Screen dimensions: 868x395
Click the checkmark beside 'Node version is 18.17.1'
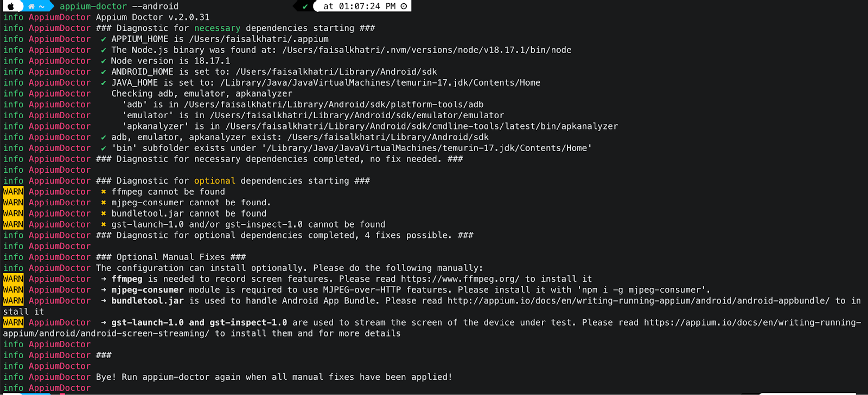pyautogui.click(x=103, y=61)
